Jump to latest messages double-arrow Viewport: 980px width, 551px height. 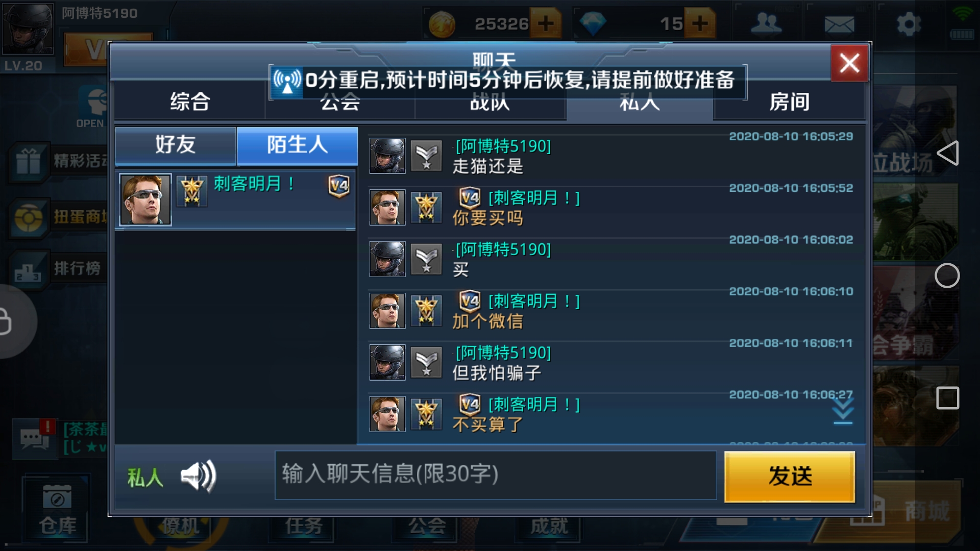click(x=843, y=411)
